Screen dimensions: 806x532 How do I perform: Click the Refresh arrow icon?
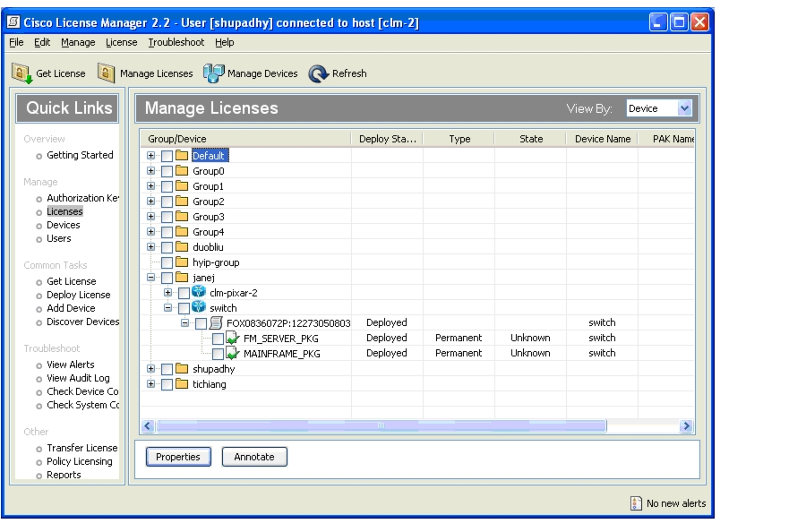319,73
